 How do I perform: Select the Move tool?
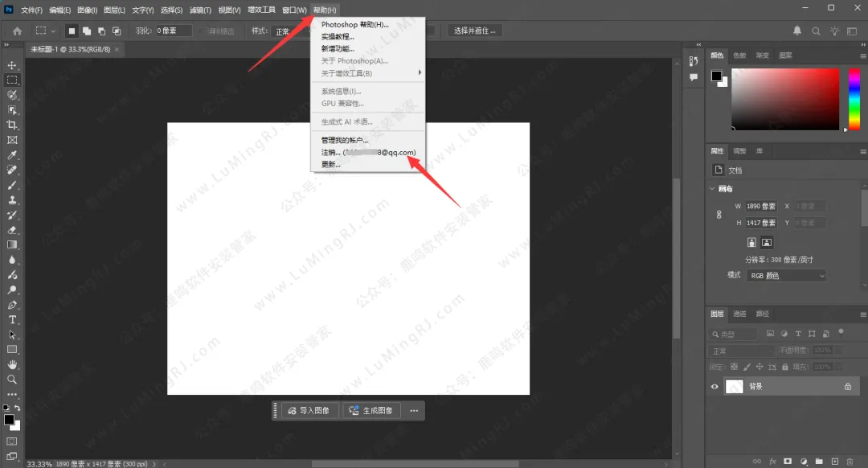click(12, 65)
